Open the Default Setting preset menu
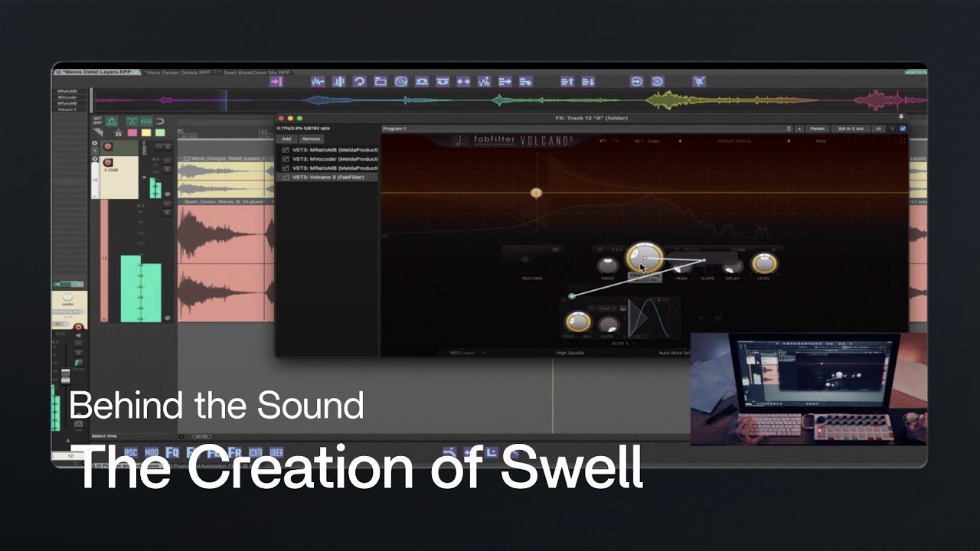Image resolution: width=980 pixels, height=551 pixels. click(734, 141)
